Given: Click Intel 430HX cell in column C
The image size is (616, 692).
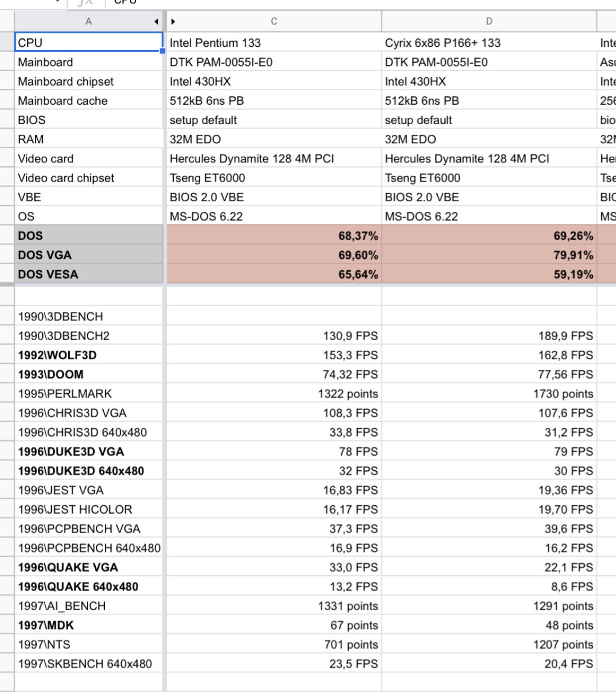Looking at the screenshot, I should coord(274,81).
